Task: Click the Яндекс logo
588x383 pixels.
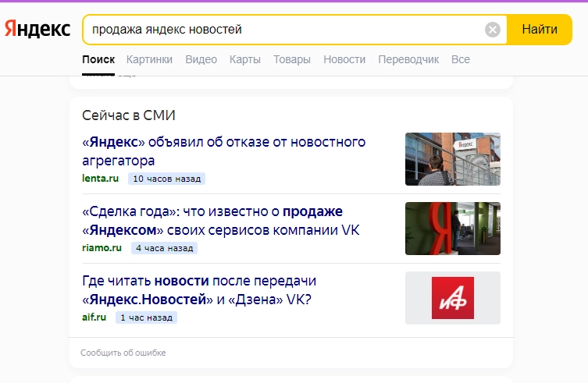Action: point(37,29)
